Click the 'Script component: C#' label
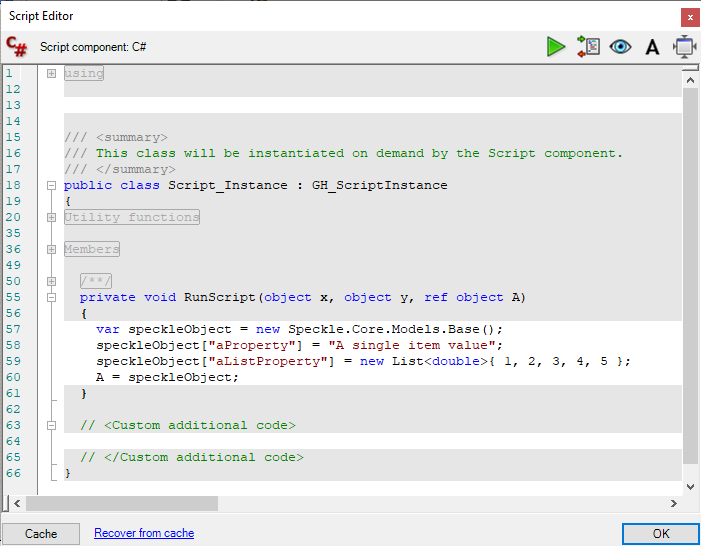The width and height of the screenshot is (701, 546). [93, 47]
